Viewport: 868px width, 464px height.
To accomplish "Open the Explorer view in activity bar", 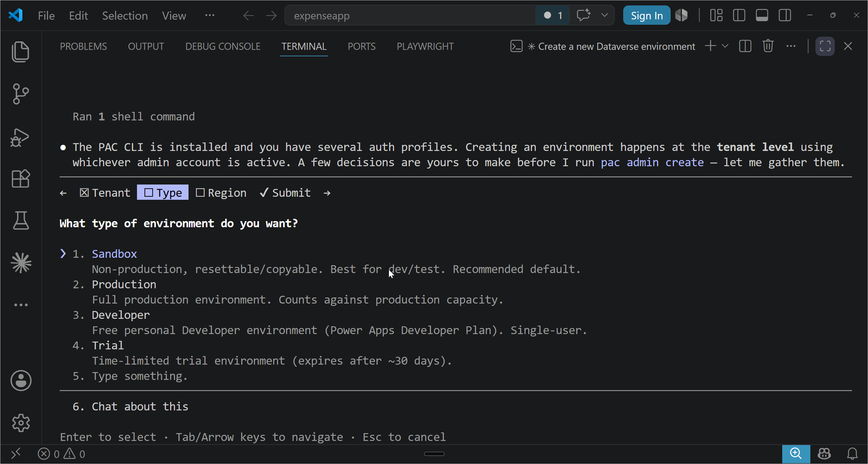I will 21,52.
